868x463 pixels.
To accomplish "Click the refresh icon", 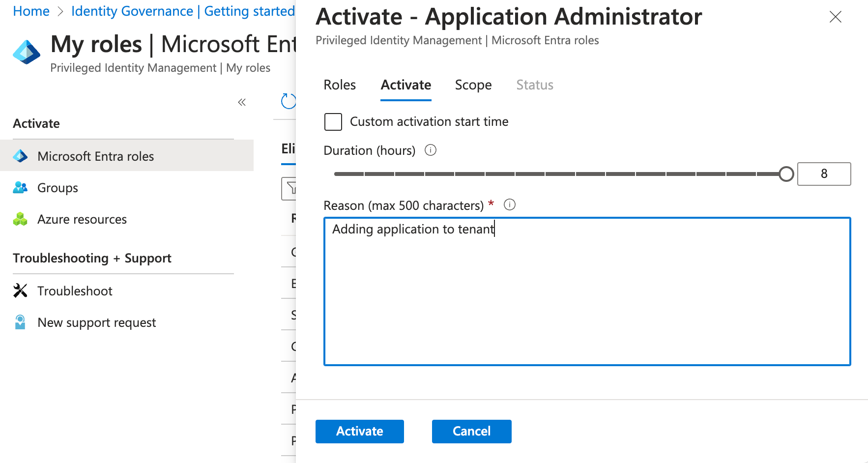I will tap(288, 101).
